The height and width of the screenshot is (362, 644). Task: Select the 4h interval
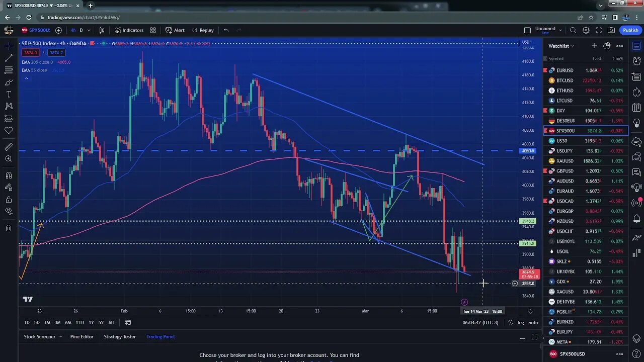[x=73, y=30]
